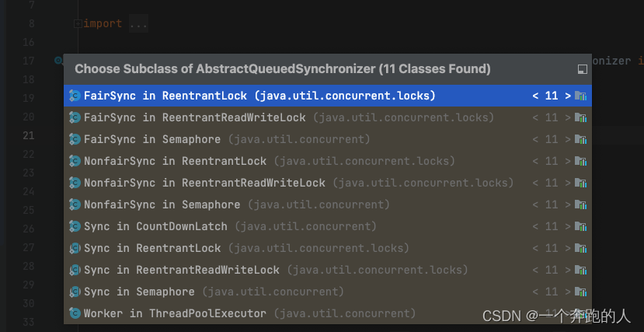Click line number 21 in gutter

(x=28, y=135)
